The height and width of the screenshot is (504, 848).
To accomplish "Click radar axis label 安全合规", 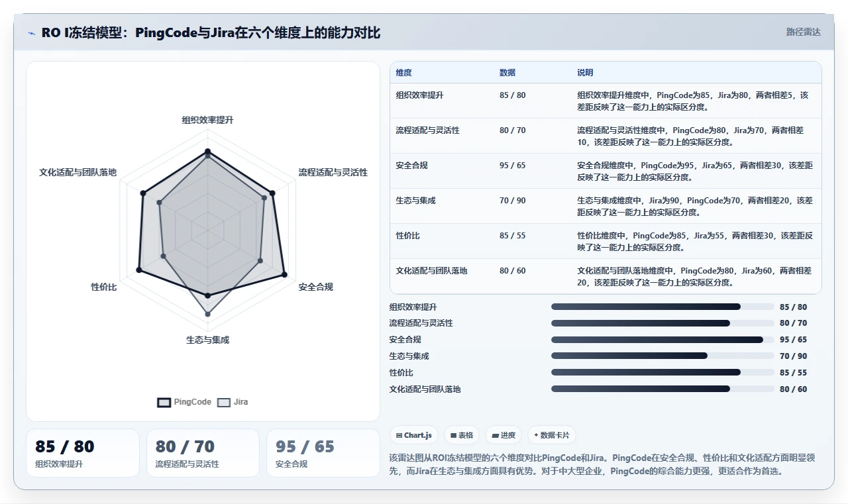I will coord(315,287).
